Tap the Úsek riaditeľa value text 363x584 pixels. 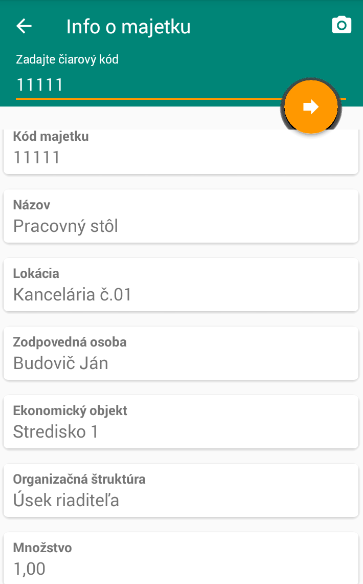point(66,500)
